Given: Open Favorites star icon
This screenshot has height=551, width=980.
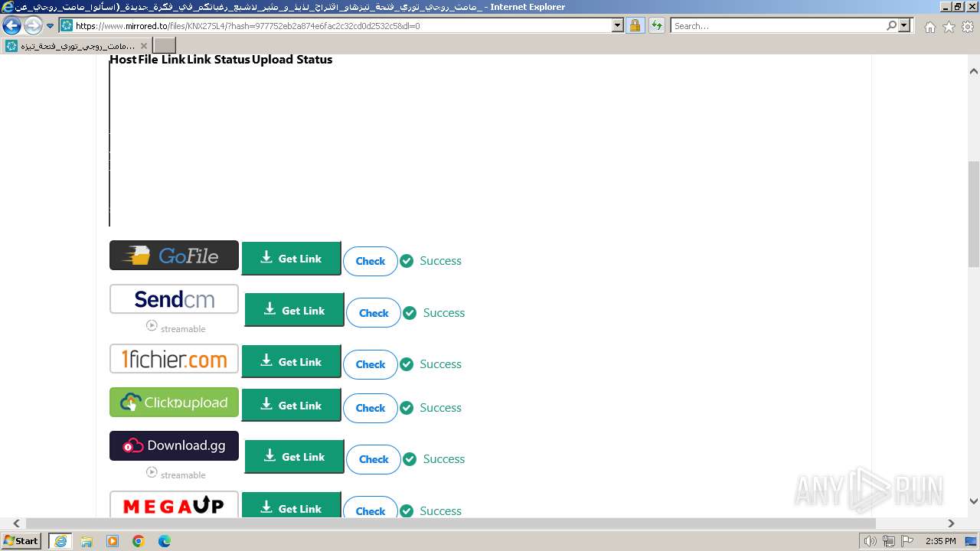Looking at the screenshot, I should pos(949,27).
